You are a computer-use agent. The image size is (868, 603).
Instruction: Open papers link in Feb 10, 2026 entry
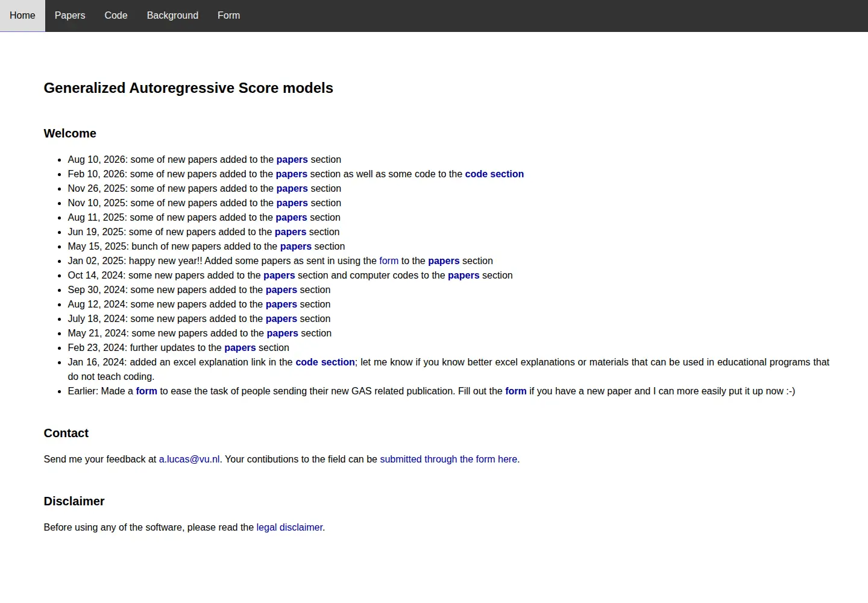pos(292,174)
